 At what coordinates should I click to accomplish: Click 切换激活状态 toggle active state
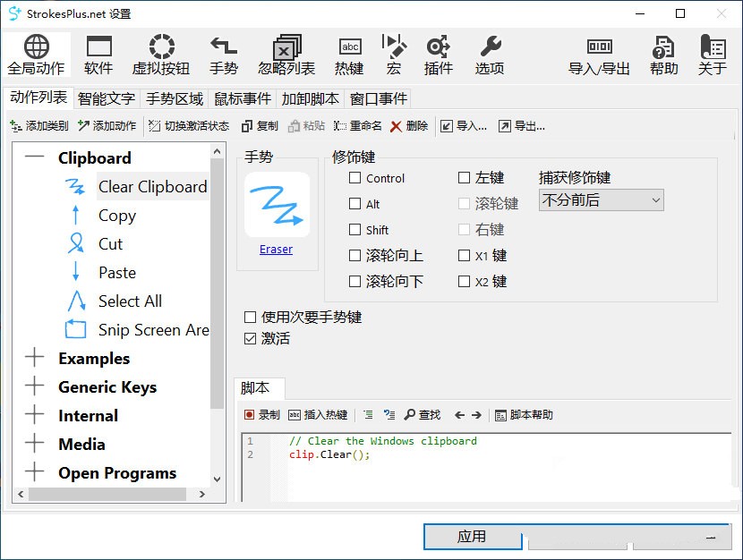coord(189,126)
